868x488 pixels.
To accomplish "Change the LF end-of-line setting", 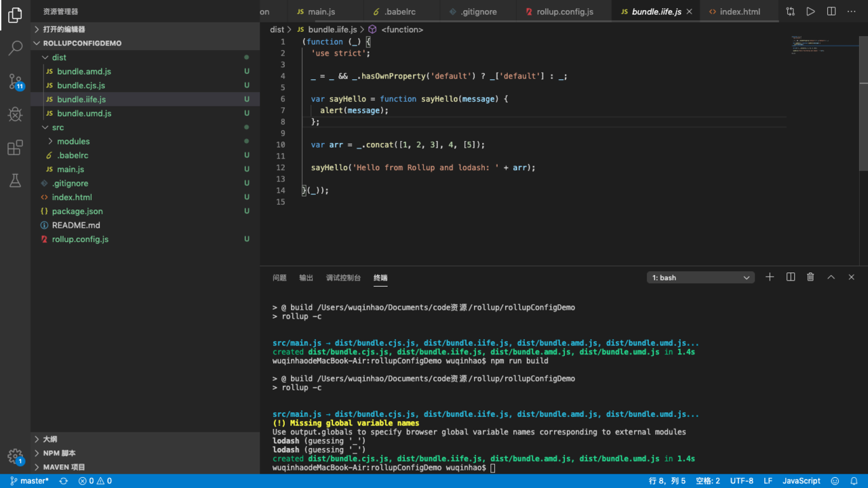I will pyautogui.click(x=768, y=481).
